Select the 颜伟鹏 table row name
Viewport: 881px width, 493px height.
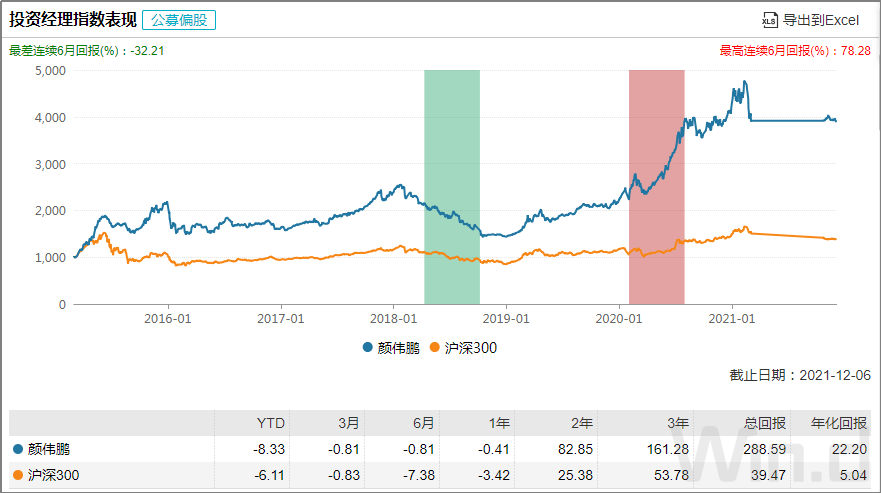click(x=49, y=449)
